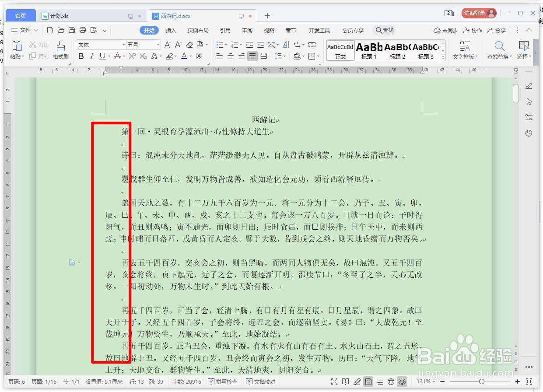This screenshot has height=392, width=543.
Task: Toggle eye protection mode icon
Action: pyautogui.click(x=402, y=382)
